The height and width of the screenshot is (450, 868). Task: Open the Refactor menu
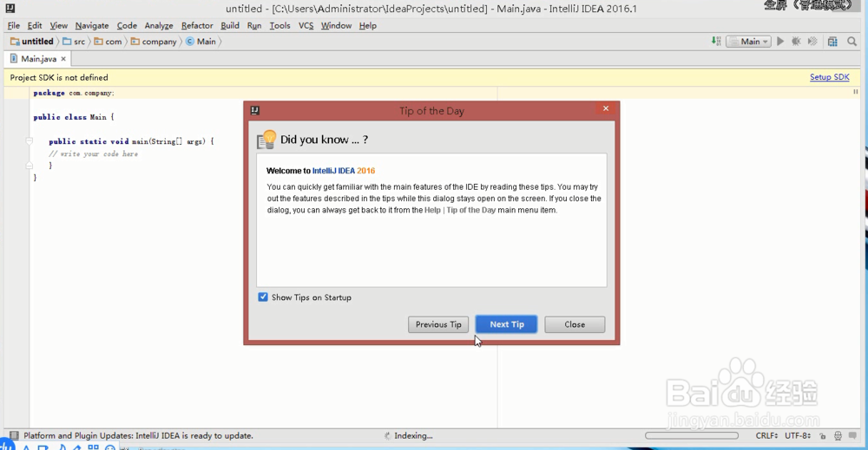(197, 25)
